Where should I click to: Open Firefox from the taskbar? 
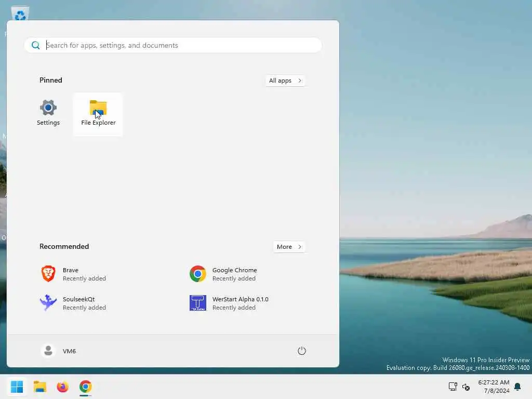62,387
